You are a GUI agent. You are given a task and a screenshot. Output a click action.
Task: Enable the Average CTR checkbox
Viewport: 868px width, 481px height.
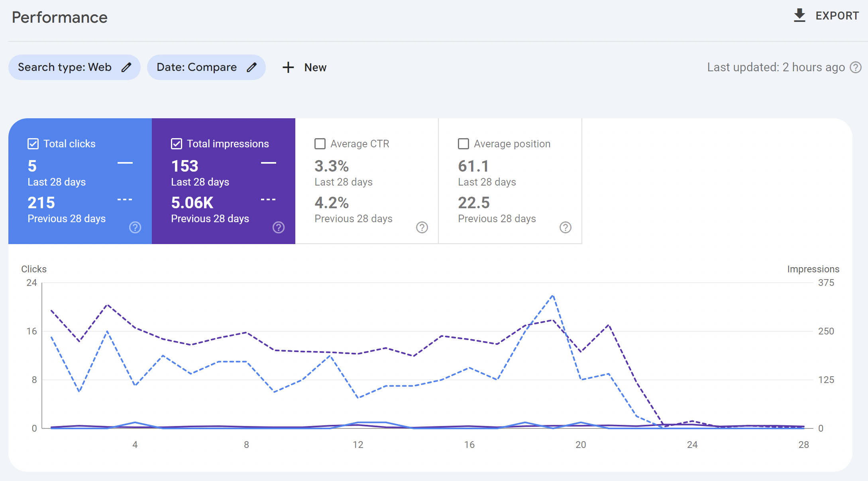pyautogui.click(x=320, y=144)
